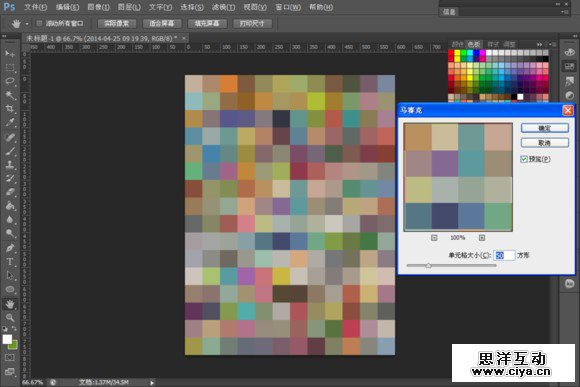Screen dimensions: 580x387
Task: Select the Magic Wand tool
Action: (x=10, y=95)
